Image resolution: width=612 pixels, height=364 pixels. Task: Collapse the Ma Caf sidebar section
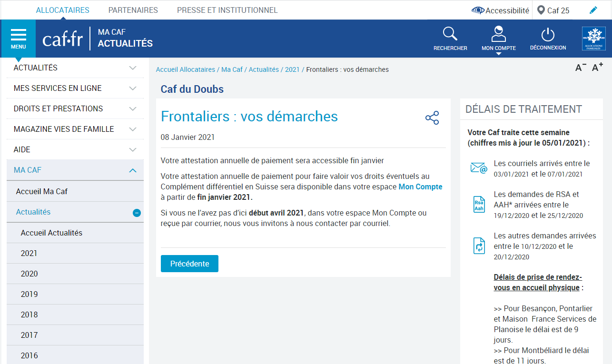coord(133,170)
